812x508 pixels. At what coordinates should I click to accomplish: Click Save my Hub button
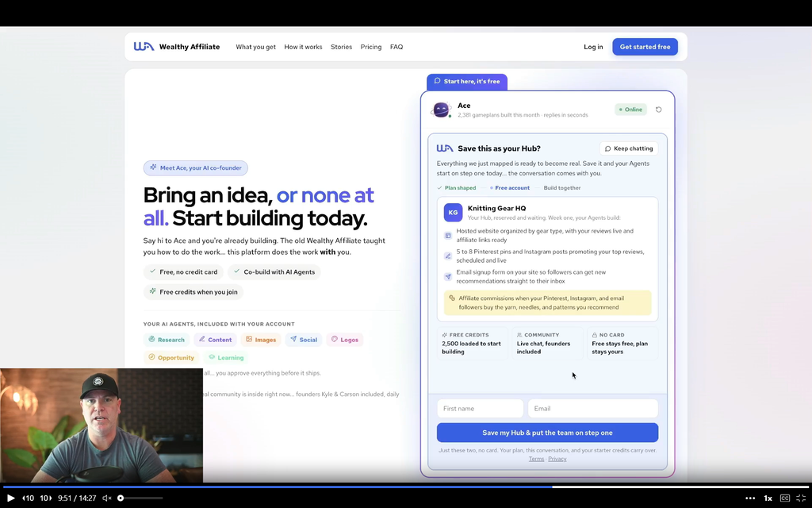point(547,433)
